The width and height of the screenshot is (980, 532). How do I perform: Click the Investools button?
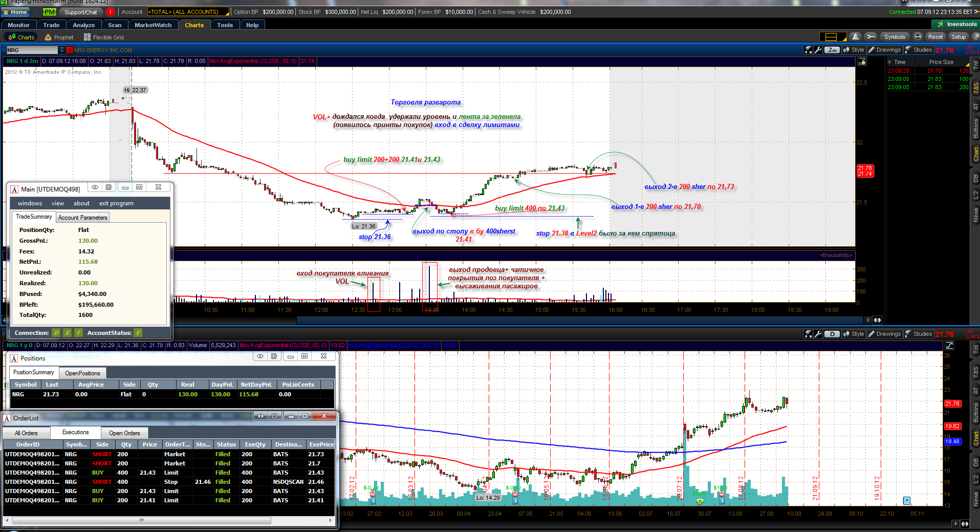pyautogui.click(x=955, y=24)
